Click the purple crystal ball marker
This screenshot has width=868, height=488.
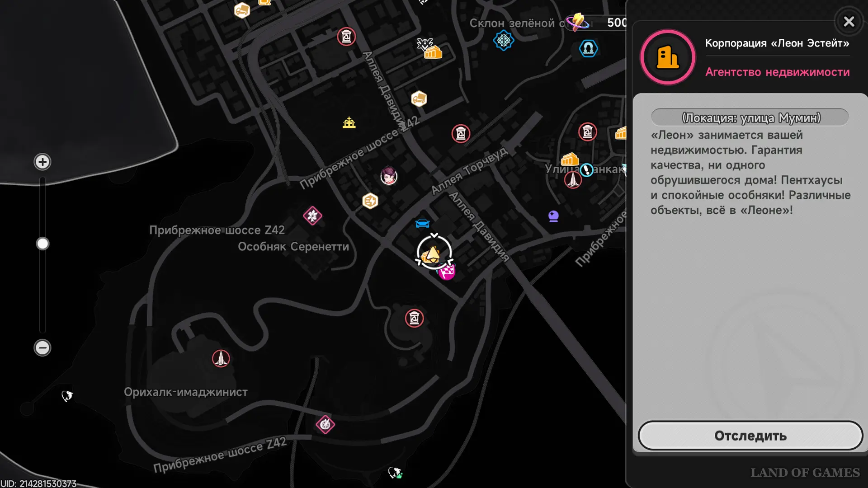[553, 216]
